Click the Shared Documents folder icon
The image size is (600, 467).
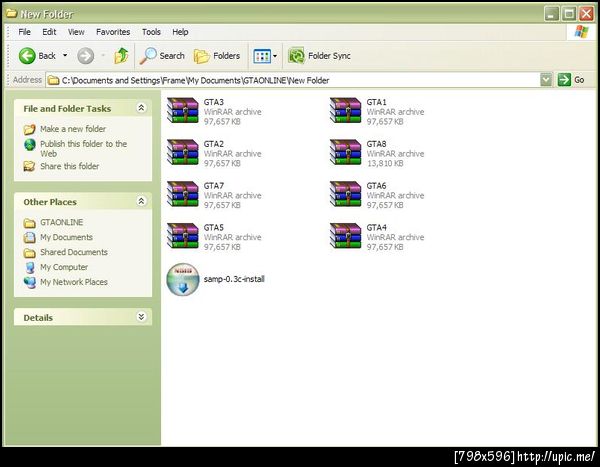(x=29, y=253)
